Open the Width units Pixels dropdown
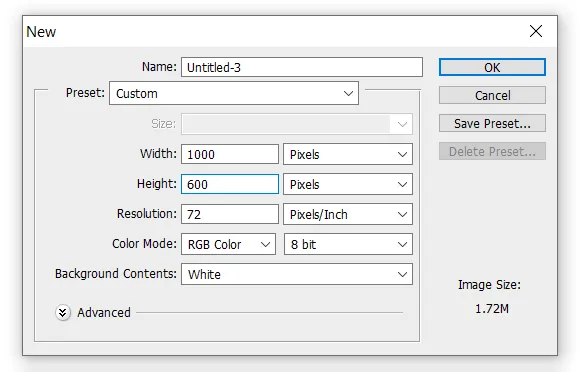The height and width of the screenshot is (372, 579). pos(347,154)
